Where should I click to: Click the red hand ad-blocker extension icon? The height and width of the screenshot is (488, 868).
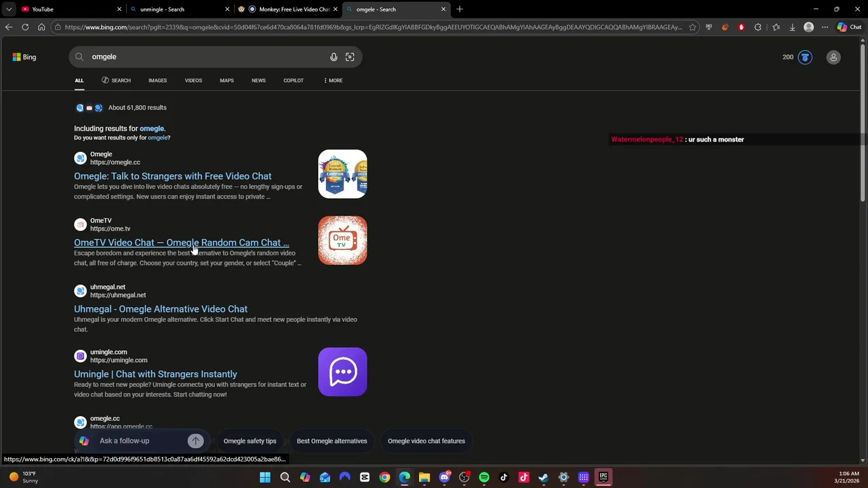741,27
